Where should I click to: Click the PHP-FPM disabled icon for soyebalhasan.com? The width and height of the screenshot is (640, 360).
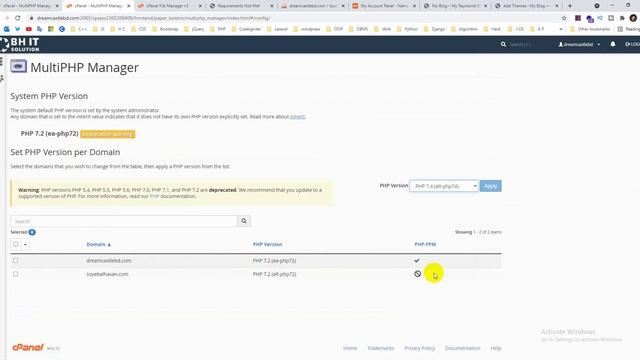tap(417, 274)
